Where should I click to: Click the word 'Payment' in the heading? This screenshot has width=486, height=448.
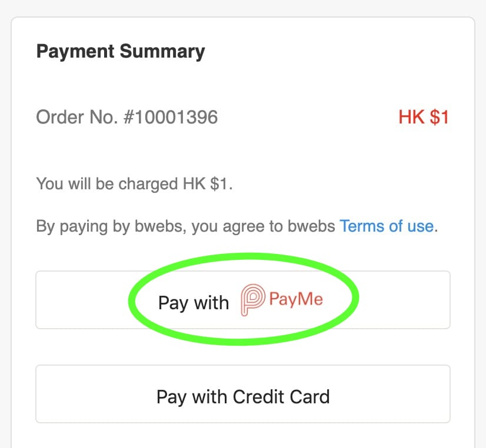pos(75,51)
